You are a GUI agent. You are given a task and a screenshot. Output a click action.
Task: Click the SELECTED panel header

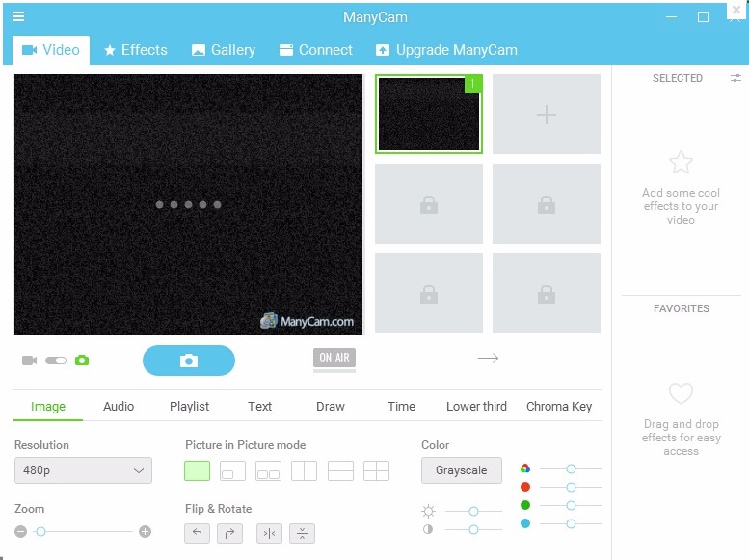678,78
